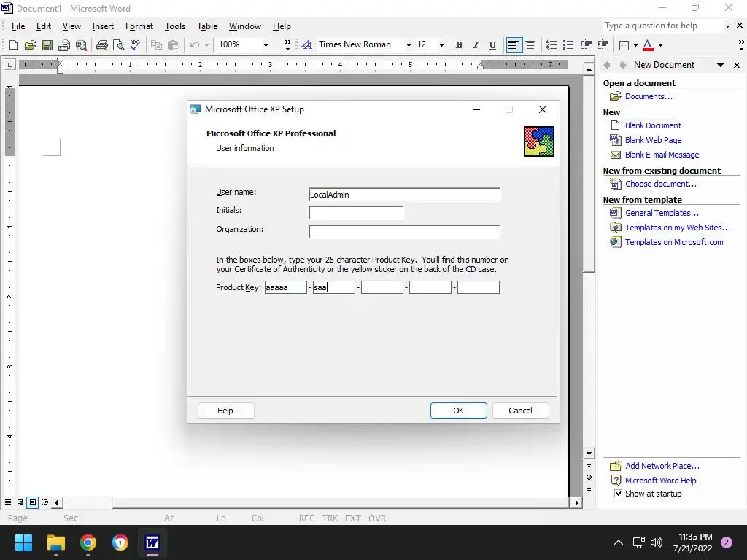
Task: Run Spelling and Grammar check icon
Action: 135,45
